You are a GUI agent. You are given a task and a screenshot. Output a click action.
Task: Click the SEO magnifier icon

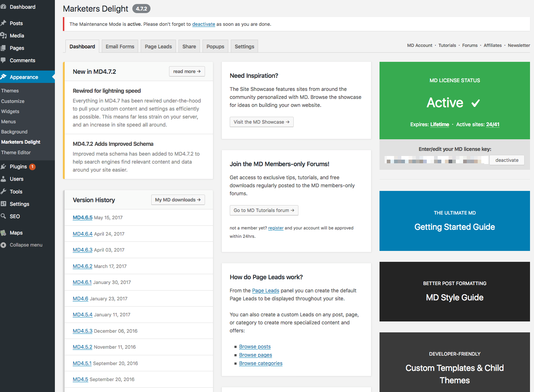[3, 216]
